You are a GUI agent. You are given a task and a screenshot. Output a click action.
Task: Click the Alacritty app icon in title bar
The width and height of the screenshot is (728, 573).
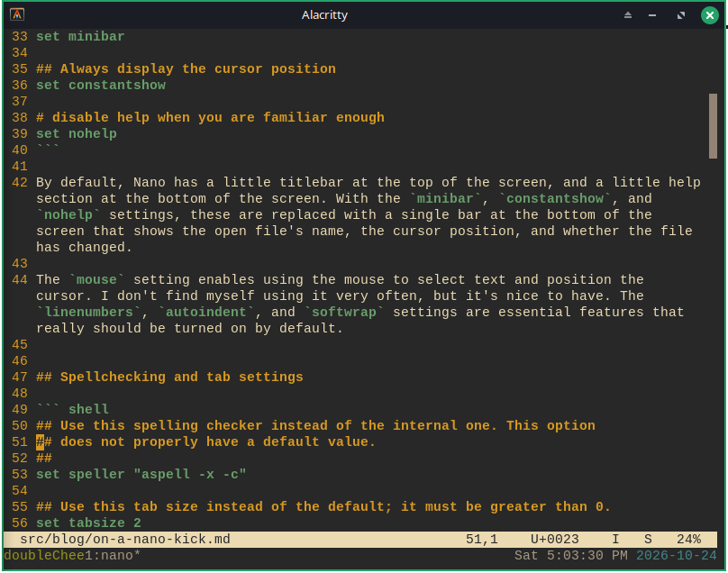(17, 14)
